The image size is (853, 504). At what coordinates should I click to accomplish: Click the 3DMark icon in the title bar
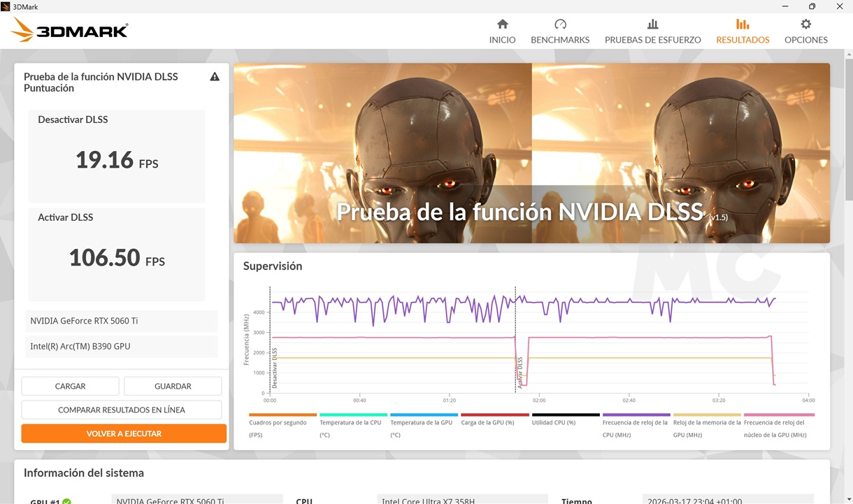pos(6,6)
